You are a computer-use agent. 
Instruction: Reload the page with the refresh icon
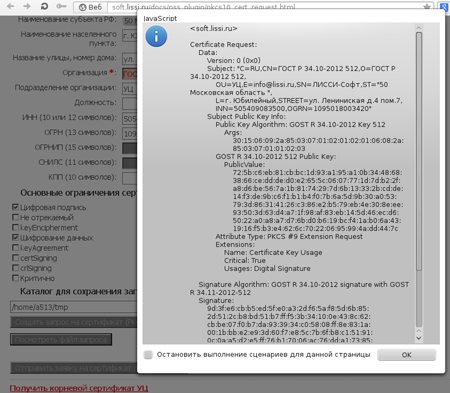tap(44, 6)
